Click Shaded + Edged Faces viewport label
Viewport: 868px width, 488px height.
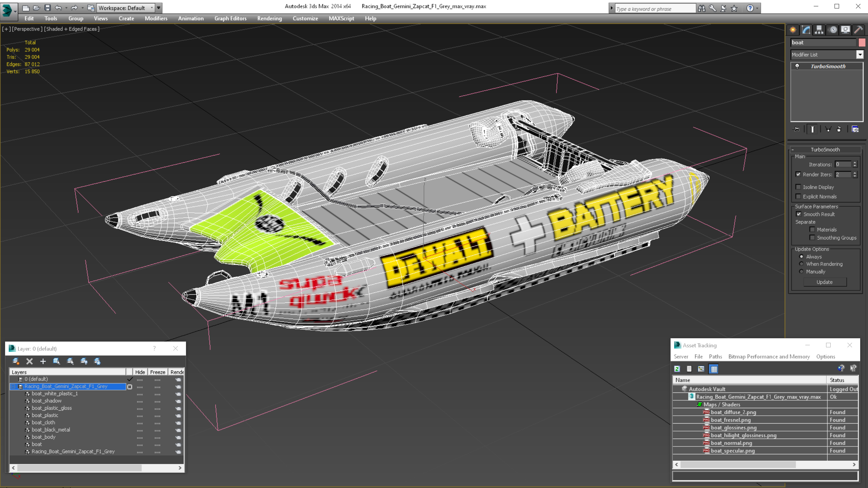(x=72, y=29)
